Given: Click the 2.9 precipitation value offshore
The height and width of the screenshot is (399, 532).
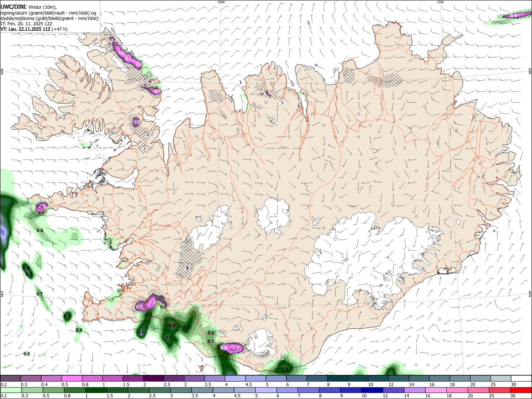Looking at the screenshot, I should coord(67,317).
